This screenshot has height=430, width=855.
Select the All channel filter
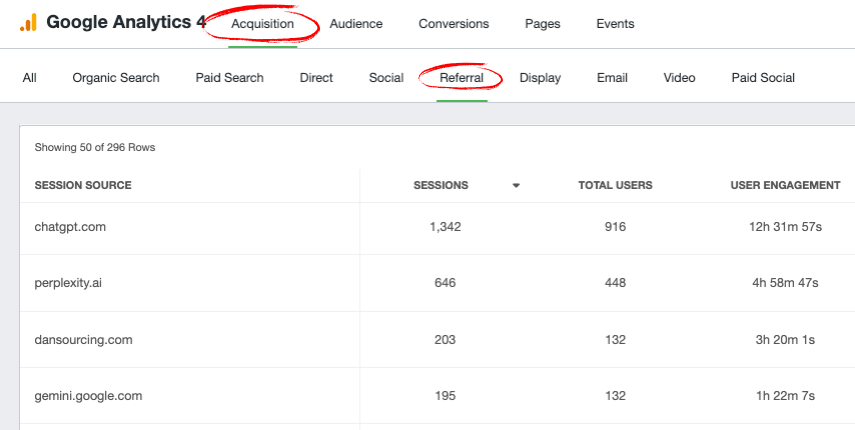click(x=29, y=78)
